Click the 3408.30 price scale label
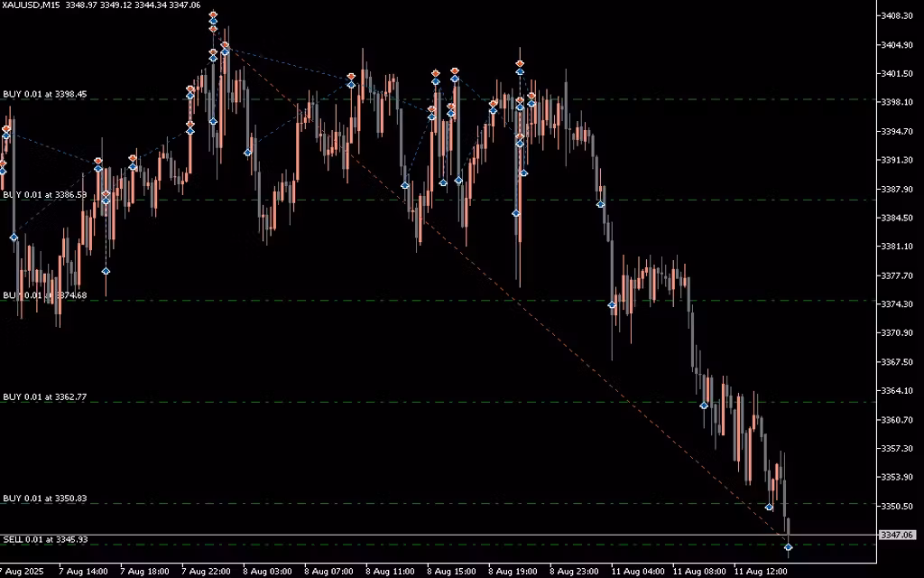This screenshot has width=924, height=578. click(896, 16)
